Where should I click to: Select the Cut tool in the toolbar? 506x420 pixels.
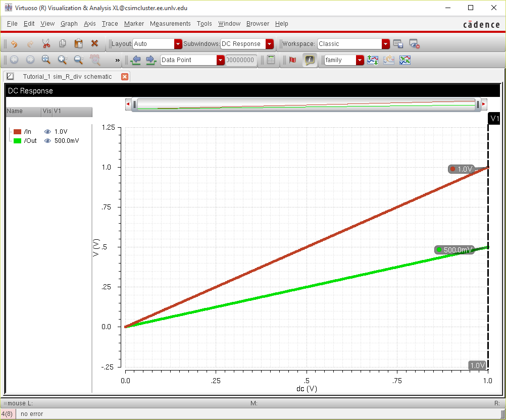pos(46,44)
